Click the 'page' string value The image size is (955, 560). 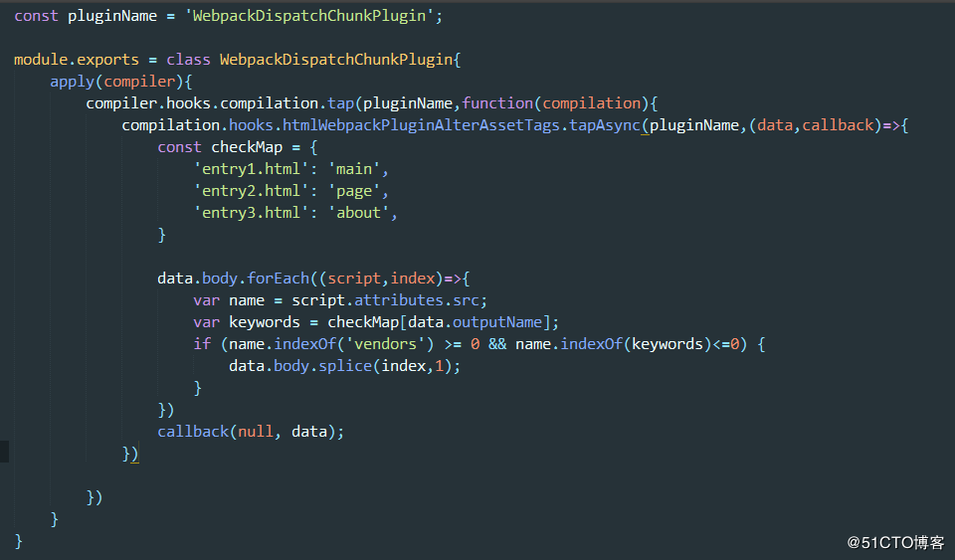click(x=354, y=191)
